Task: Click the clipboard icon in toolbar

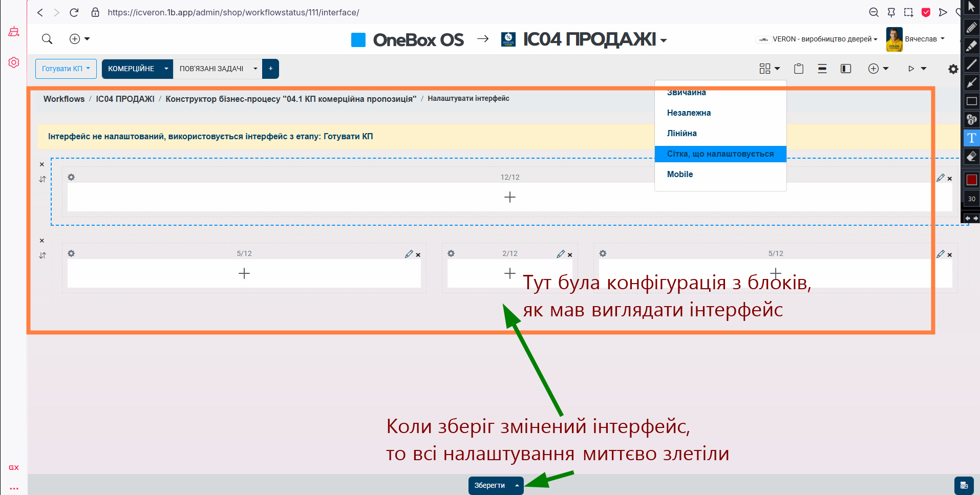Action: pos(798,69)
